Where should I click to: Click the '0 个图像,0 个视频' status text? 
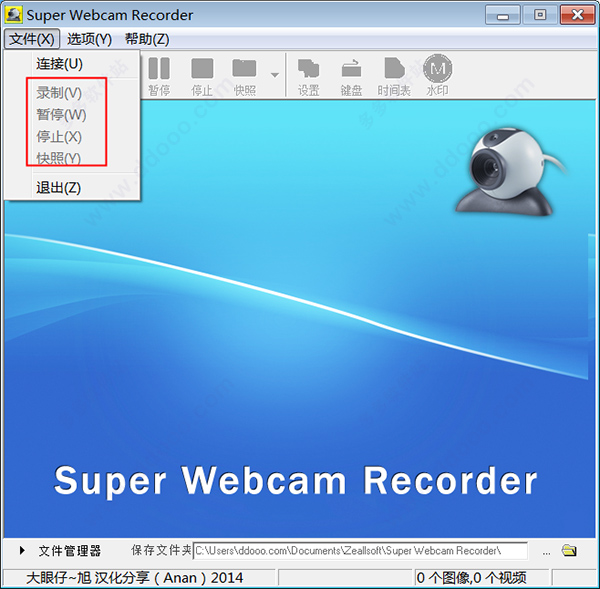[471, 578]
